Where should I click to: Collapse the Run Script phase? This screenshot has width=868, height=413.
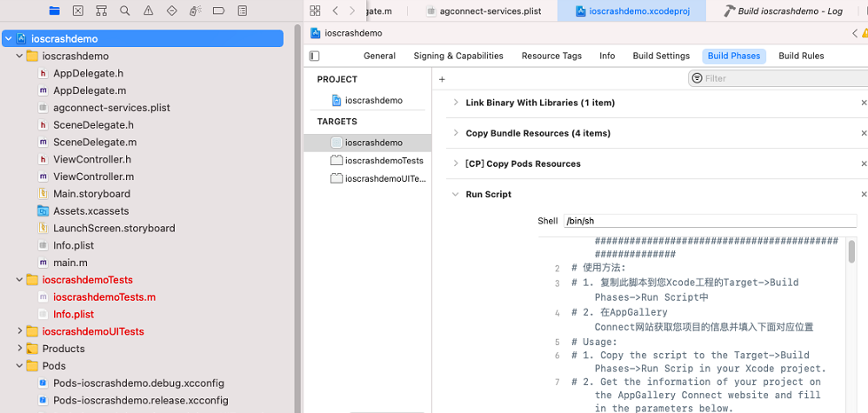455,194
